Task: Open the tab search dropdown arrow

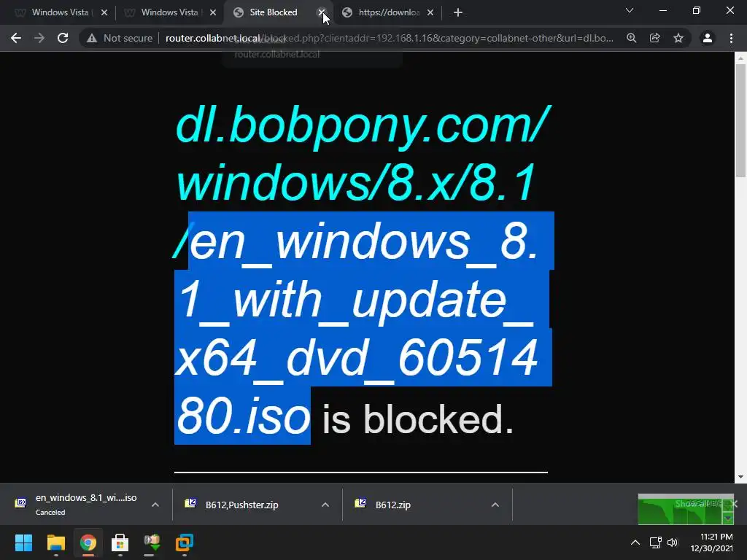Action: click(630, 10)
